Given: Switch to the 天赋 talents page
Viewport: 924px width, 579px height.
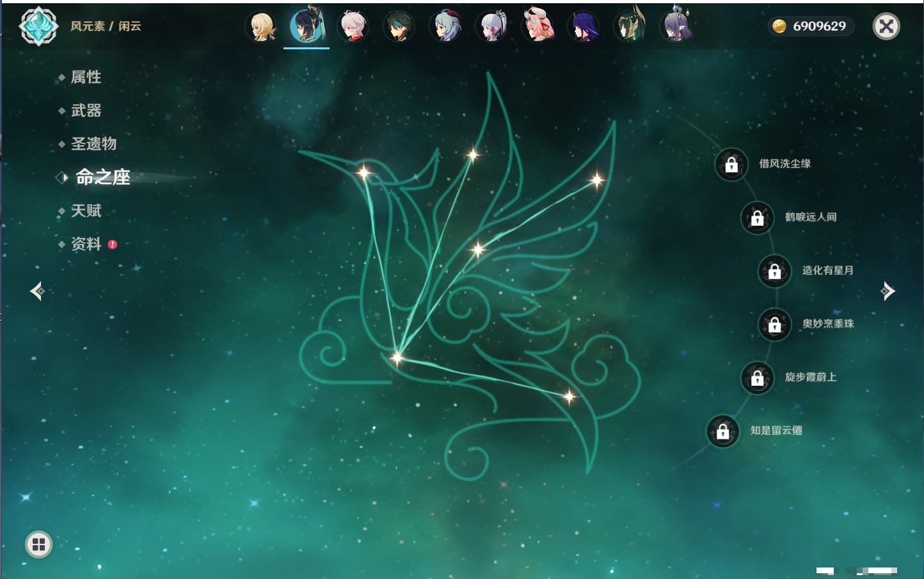Looking at the screenshot, I should pos(86,210).
